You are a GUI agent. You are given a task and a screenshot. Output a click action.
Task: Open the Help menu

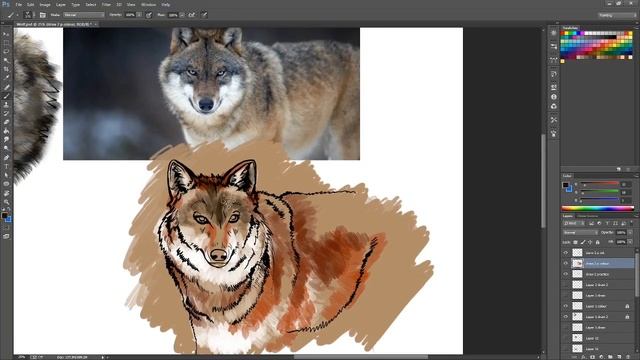click(x=165, y=4)
